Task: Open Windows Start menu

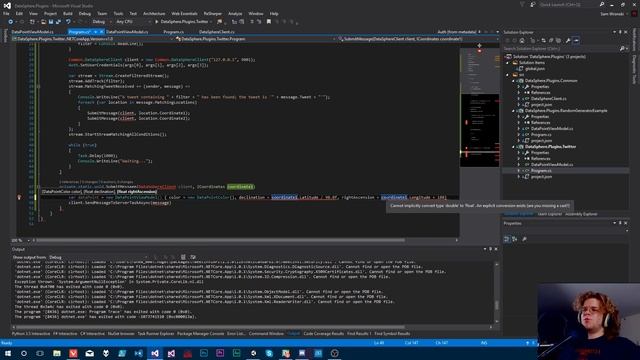Action: pos(8,353)
